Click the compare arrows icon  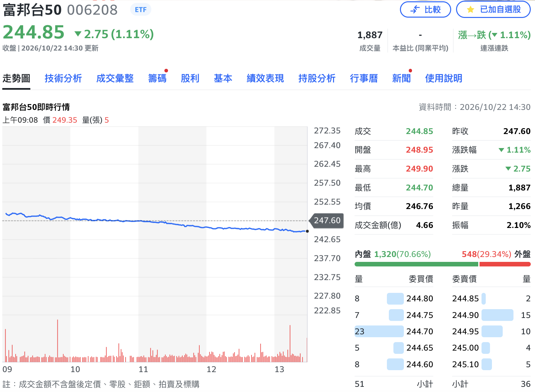coord(415,9)
